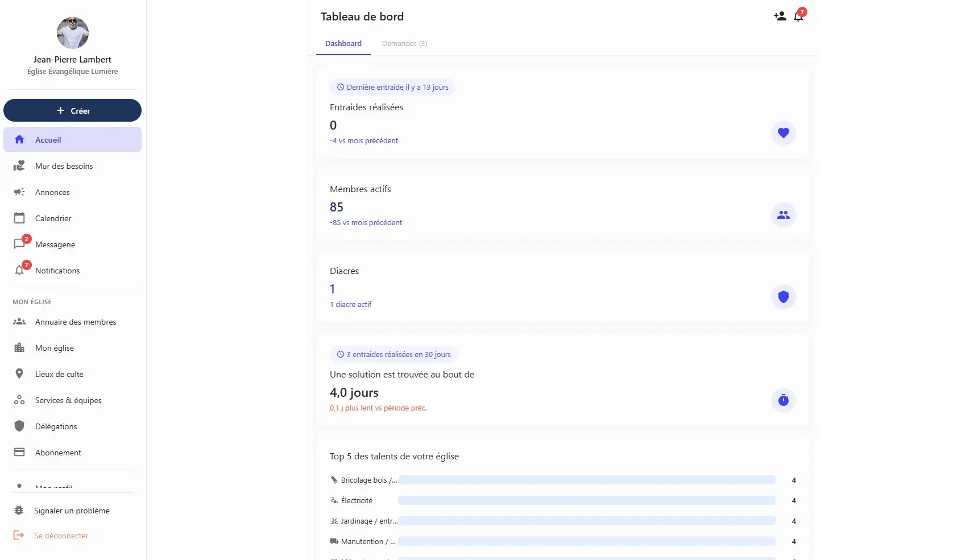Screen dimensions: 978x560
Task: Go to Annonces in the sidebar
Action: point(72,192)
